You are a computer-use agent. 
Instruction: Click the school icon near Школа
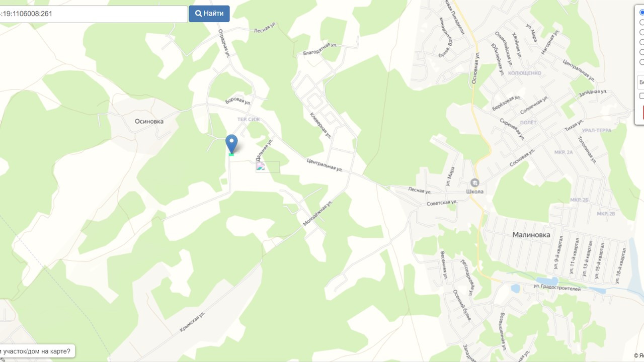[474, 183]
